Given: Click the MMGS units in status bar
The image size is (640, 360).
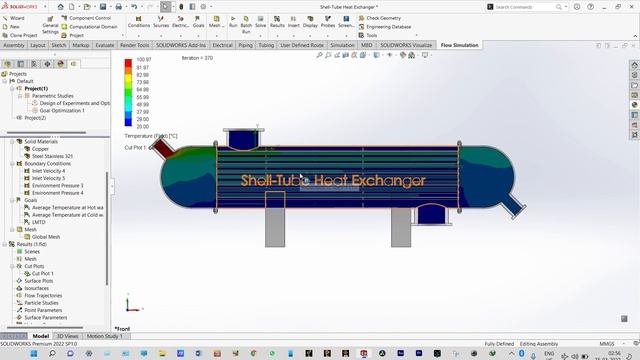Looking at the screenshot, I should point(607,344).
